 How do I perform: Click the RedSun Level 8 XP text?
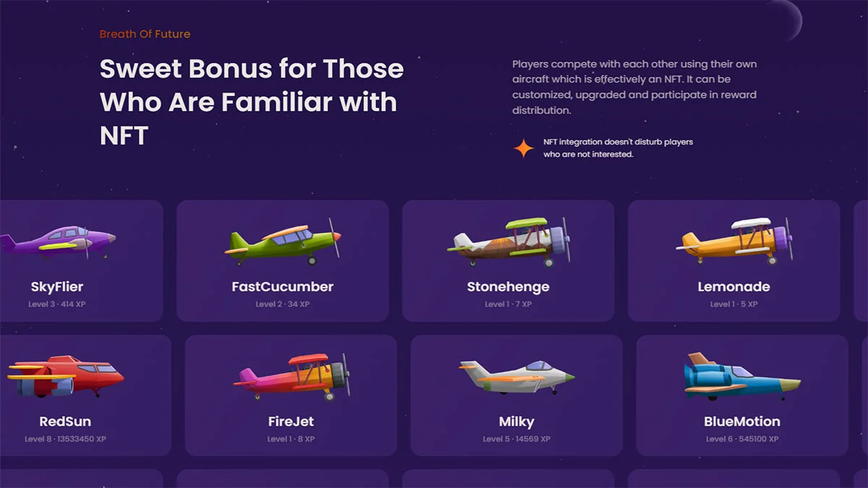(x=66, y=439)
